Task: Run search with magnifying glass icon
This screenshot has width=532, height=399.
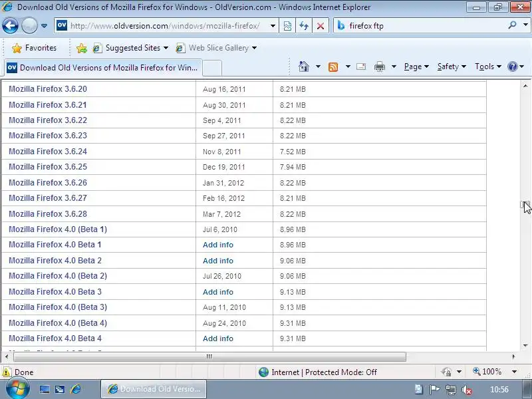Action: coord(512,25)
